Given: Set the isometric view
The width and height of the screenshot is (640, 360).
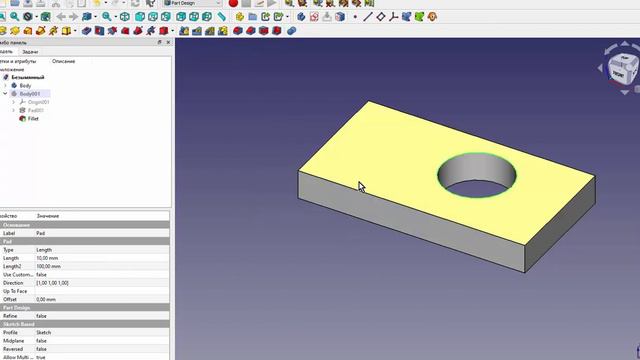Looking at the screenshot, I should (124, 17).
